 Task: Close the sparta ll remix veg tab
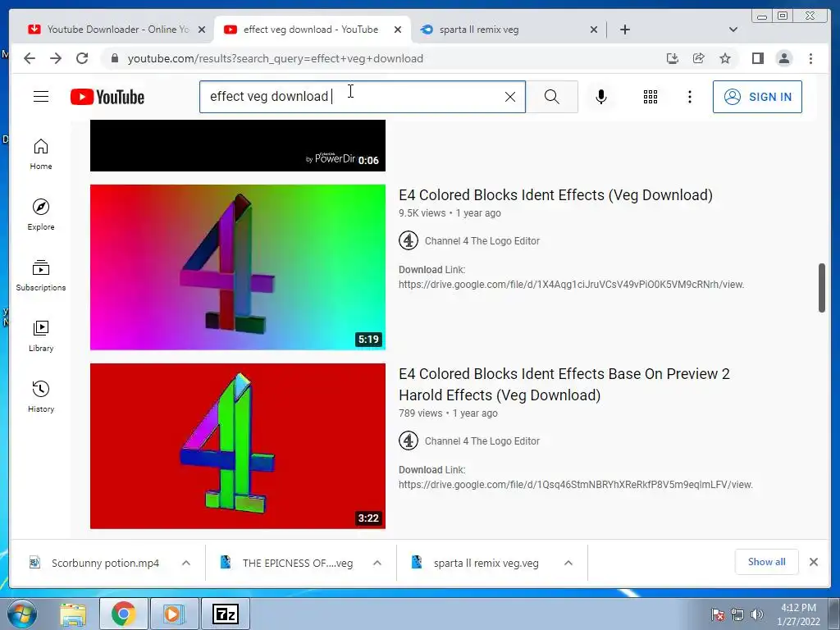[594, 30]
